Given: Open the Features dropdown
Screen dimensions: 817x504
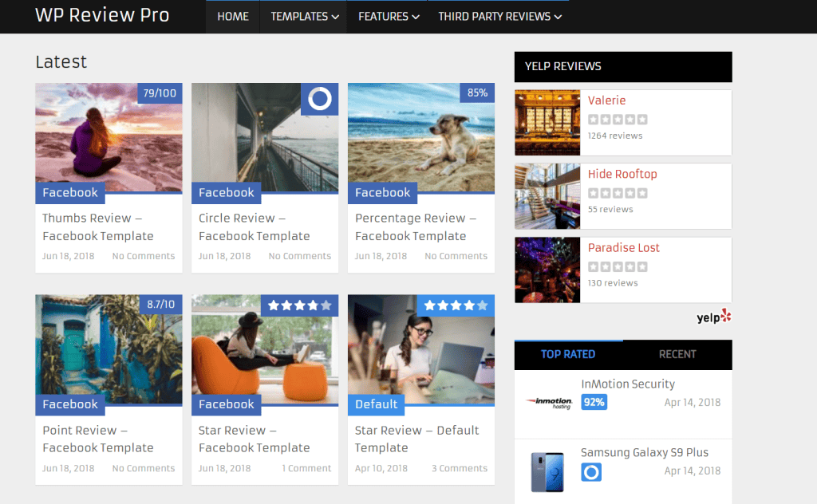Looking at the screenshot, I should coord(388,16).
